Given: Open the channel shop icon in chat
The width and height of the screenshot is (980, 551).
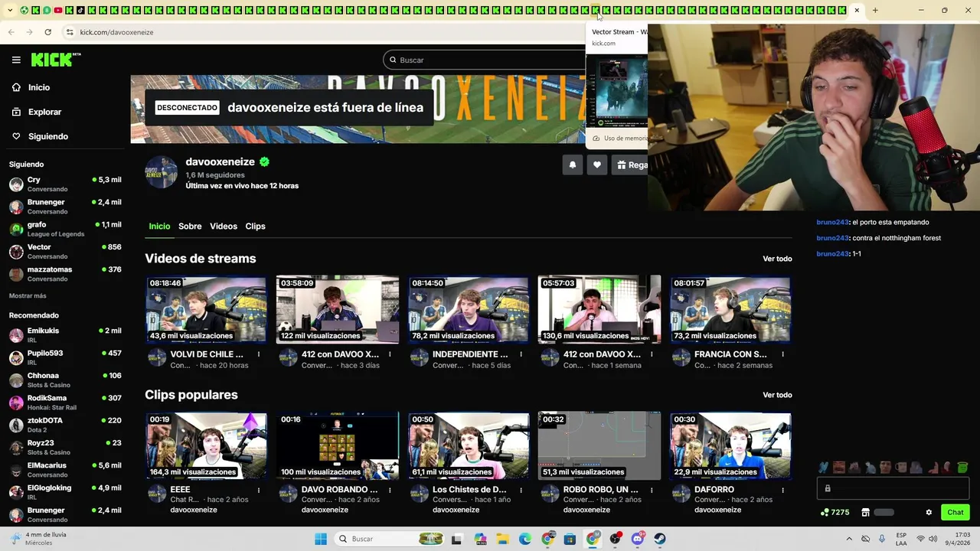Looking at the screenshot, I should coord(865,513).
